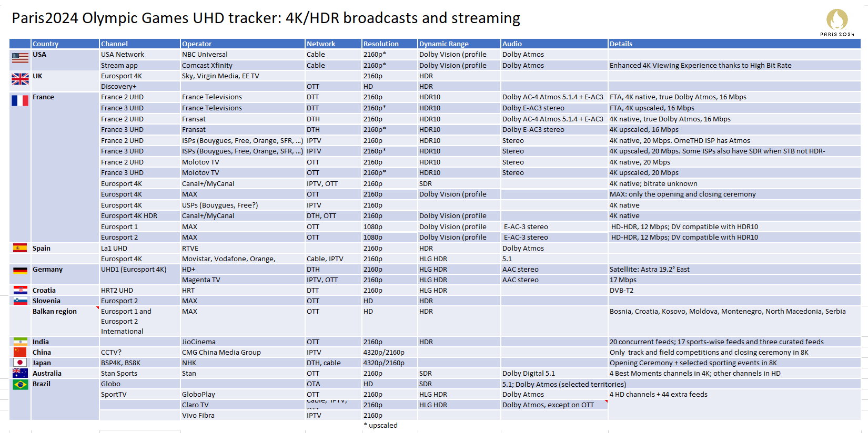Click the Dynamic Range column header
This screenshot has width=868, height=433.
(459, 44)
